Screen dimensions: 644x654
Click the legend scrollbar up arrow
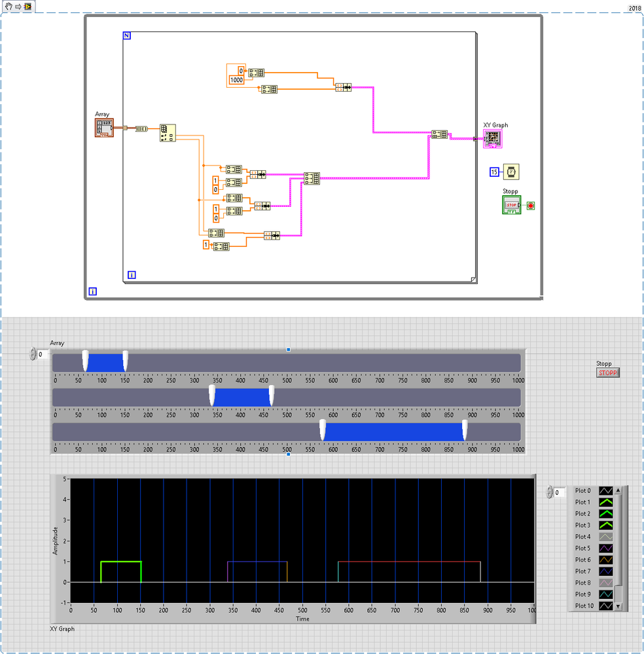[618, 490]
